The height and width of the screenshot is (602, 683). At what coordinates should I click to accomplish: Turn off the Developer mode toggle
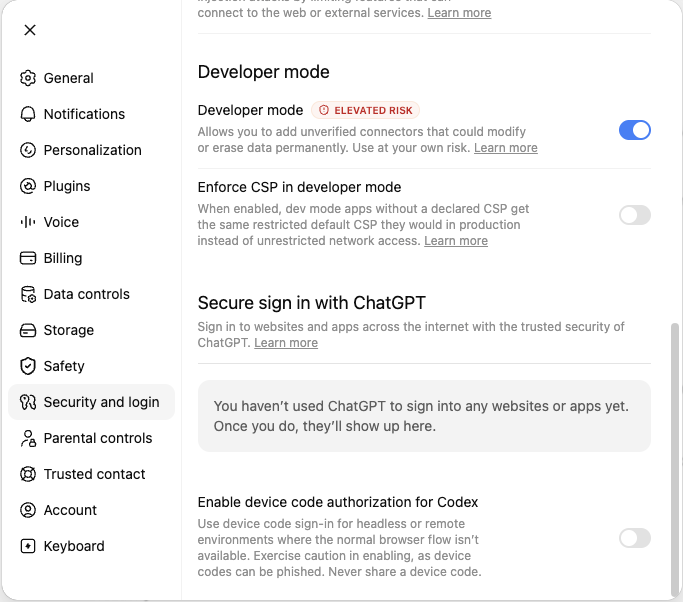click(x=635, y=130)
